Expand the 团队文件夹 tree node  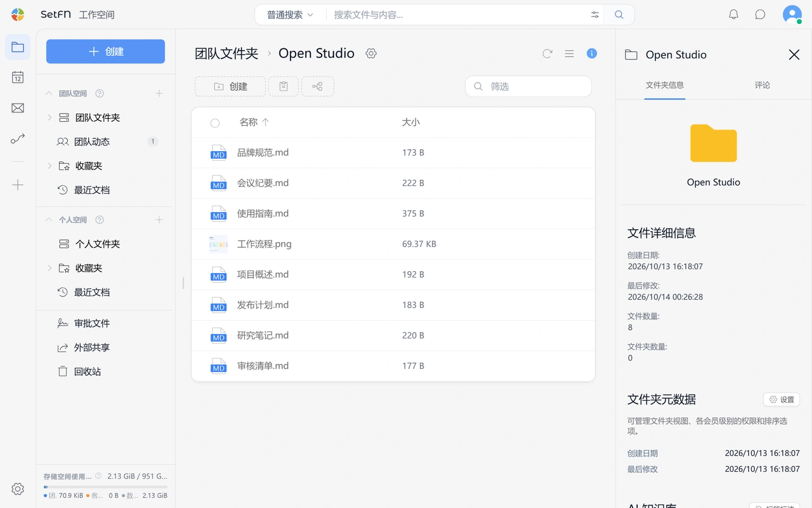tap(49, 117)
